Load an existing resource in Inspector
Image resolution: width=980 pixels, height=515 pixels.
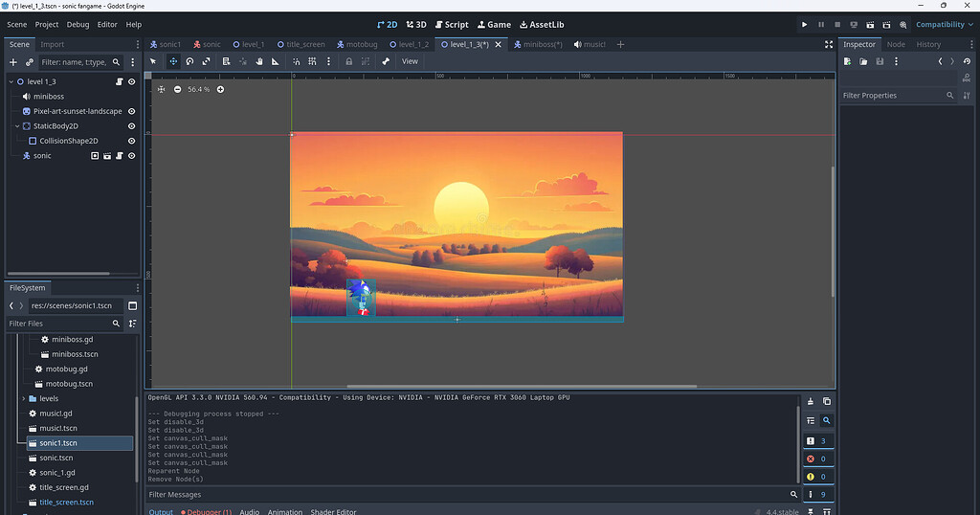[x=863, y=61]
